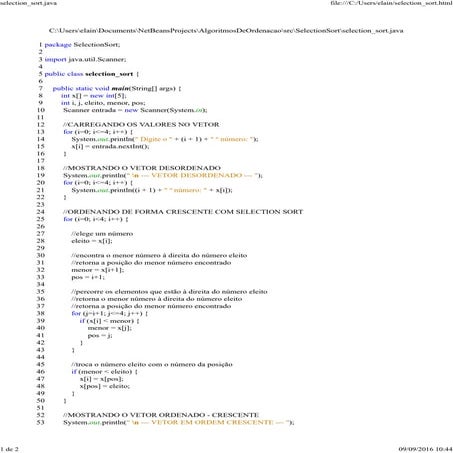Click the 'x[i] = entrada.nextInt();' line
This screenshot has width=453, height=453.
(110, 147)
